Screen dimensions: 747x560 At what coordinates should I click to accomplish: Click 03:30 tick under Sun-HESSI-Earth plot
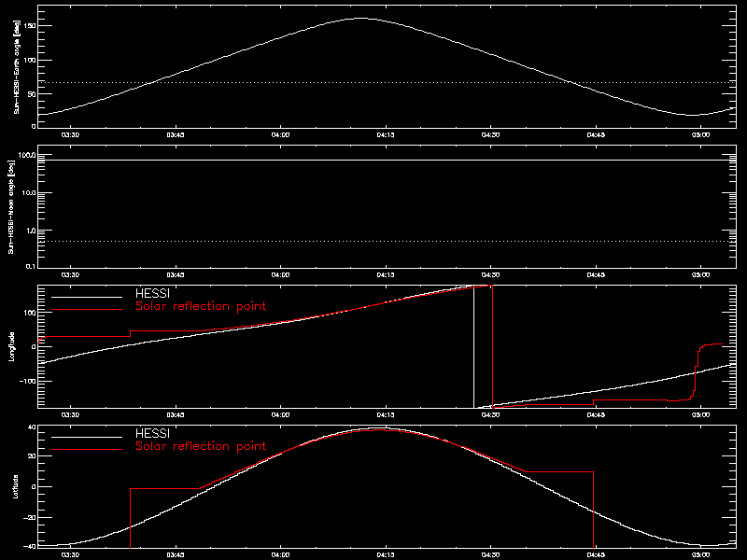(71, 134)
